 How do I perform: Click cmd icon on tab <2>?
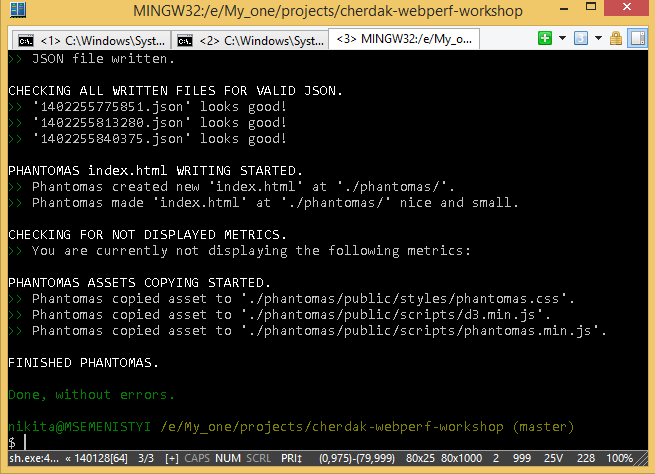pos(185,41)
